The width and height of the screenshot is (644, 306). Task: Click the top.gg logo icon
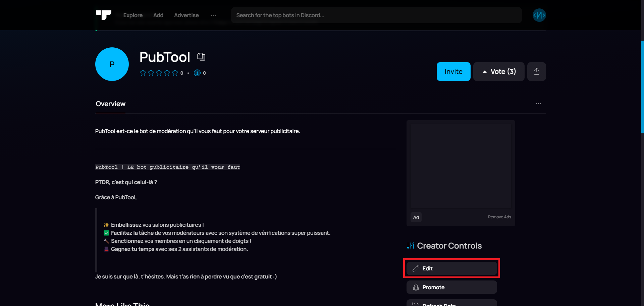[103, 15]
